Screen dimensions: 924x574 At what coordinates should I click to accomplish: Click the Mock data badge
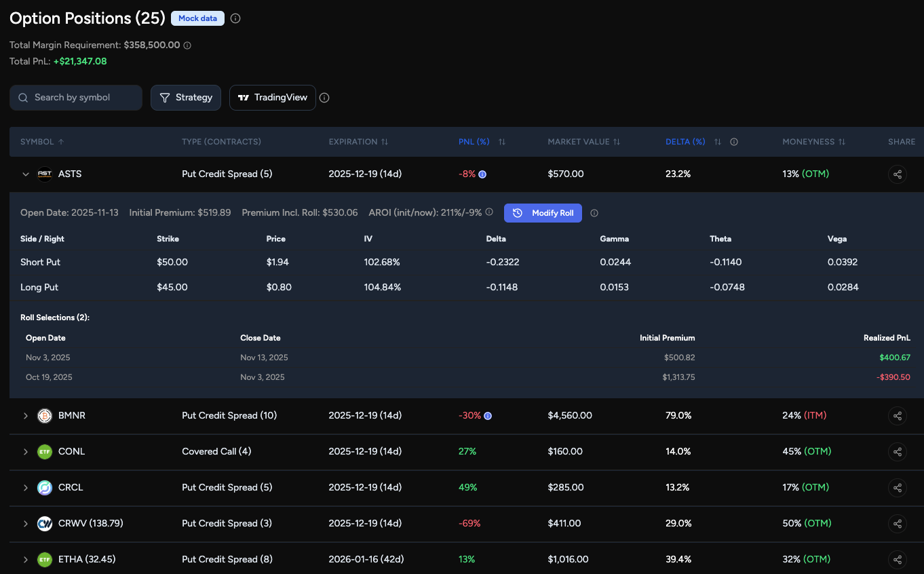coord(197,18)
